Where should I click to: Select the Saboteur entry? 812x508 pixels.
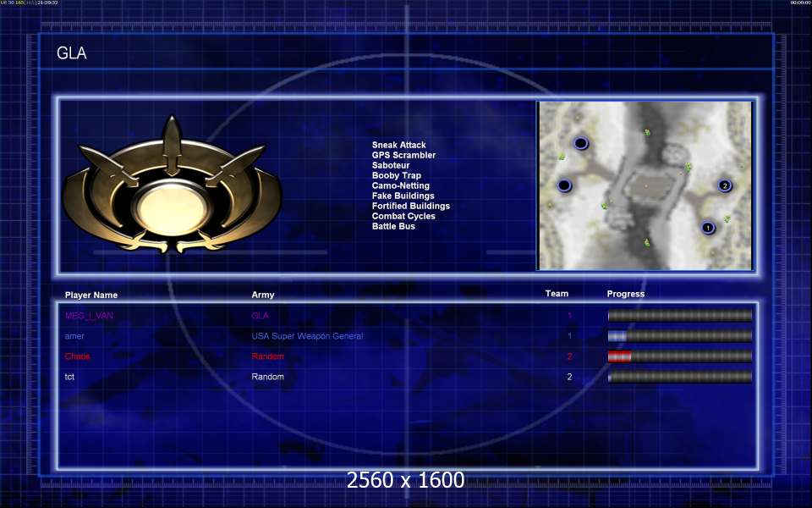point(391,165)
